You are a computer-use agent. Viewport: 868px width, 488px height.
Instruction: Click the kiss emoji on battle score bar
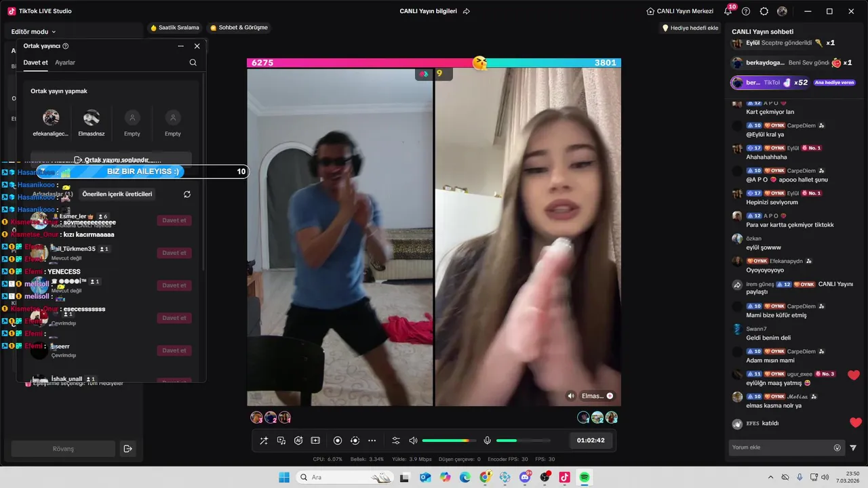click(x=480, y=62)
